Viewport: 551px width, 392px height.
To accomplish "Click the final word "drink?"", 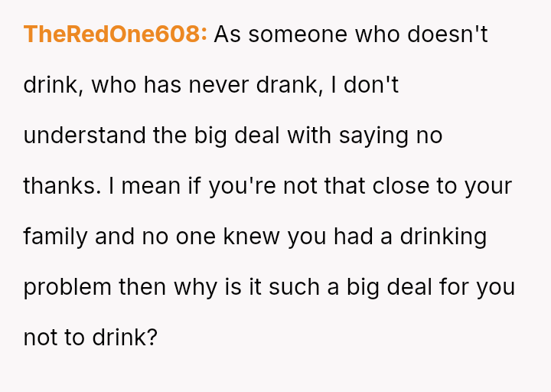I will tap(121, 338).
